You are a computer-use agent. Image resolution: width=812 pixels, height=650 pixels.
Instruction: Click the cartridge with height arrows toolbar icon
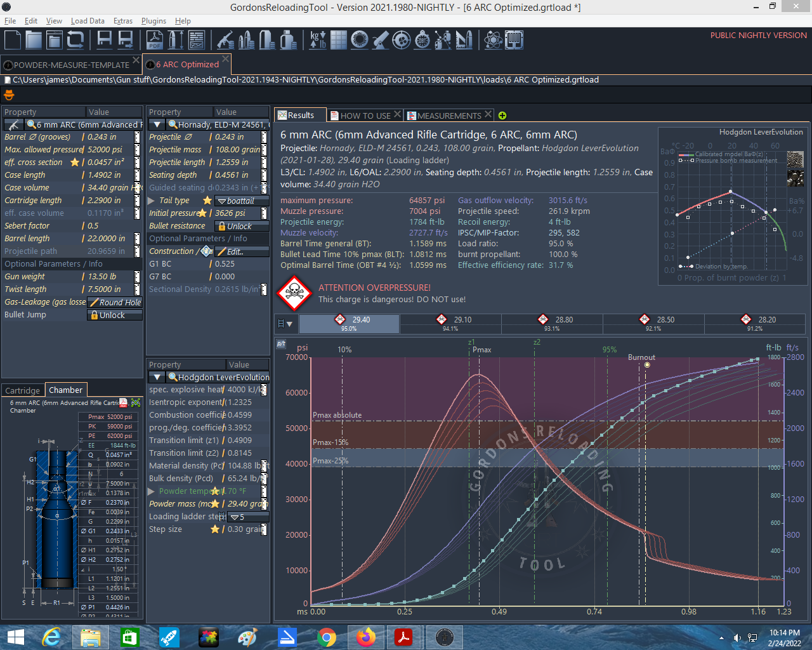point(176,40)
